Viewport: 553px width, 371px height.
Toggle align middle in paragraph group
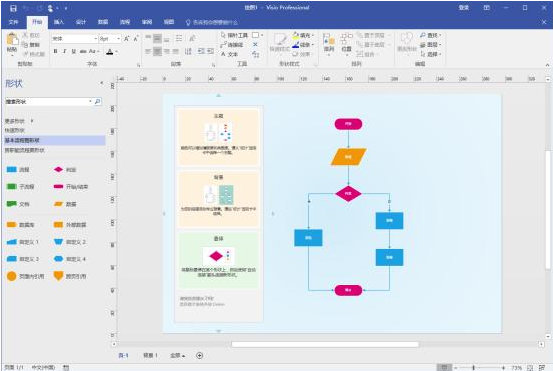point(157,38)
